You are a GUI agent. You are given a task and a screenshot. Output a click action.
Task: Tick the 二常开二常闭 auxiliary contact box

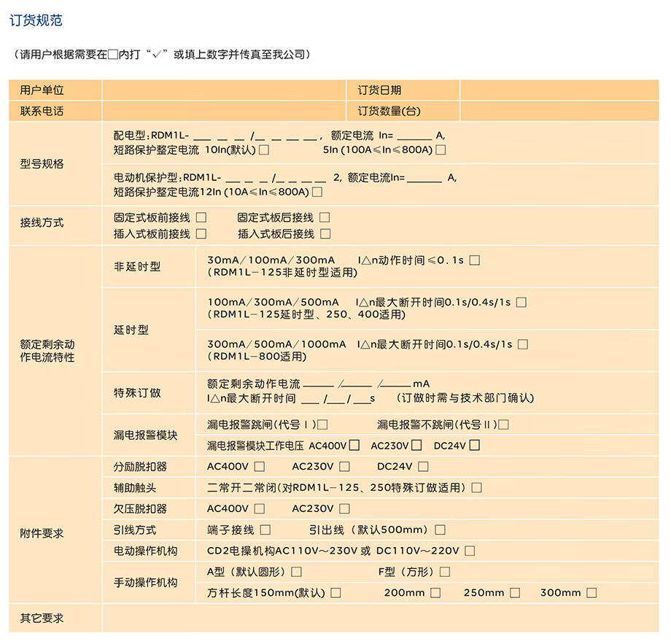(476, 488)
